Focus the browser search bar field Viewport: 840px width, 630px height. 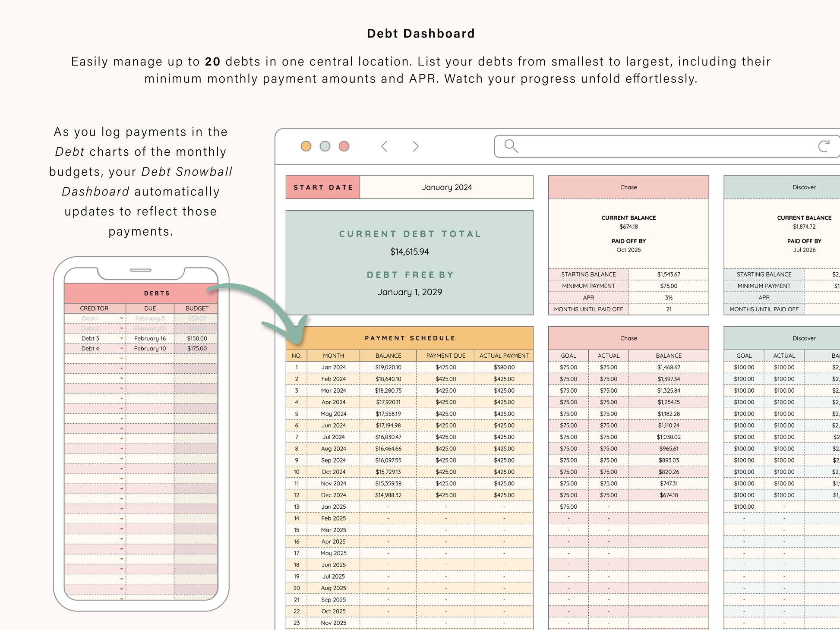coord(667,146)
